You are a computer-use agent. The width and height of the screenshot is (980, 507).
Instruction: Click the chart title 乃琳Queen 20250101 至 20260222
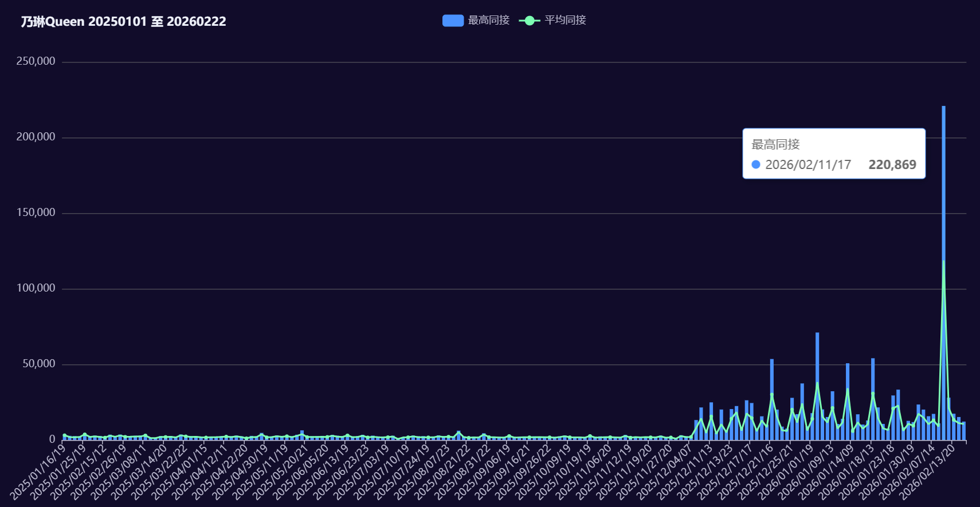[x=124, y=22]
